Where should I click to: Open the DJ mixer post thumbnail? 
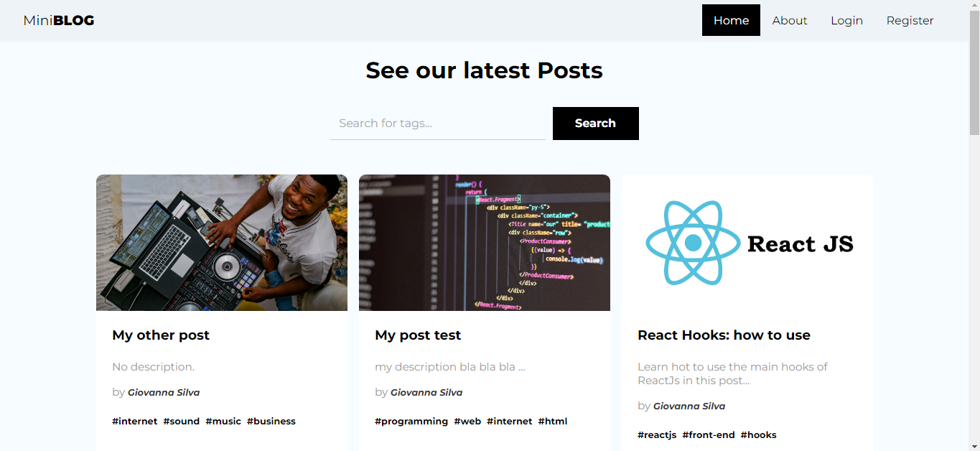click(x=222, y=243)
